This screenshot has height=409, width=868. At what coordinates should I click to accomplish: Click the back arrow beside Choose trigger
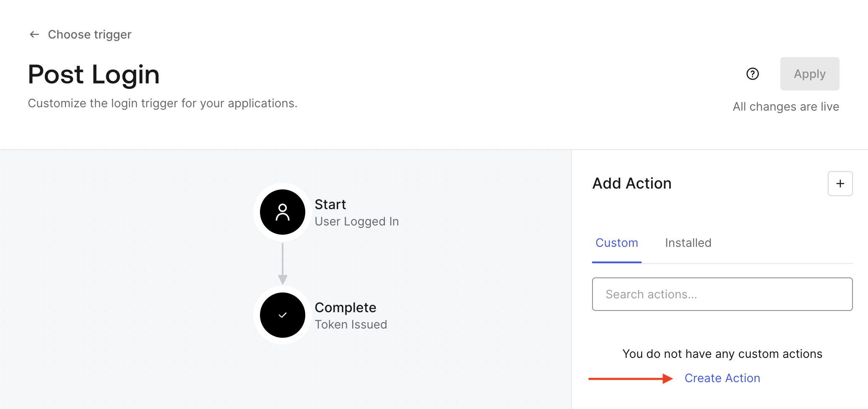(x=34, y=34)
